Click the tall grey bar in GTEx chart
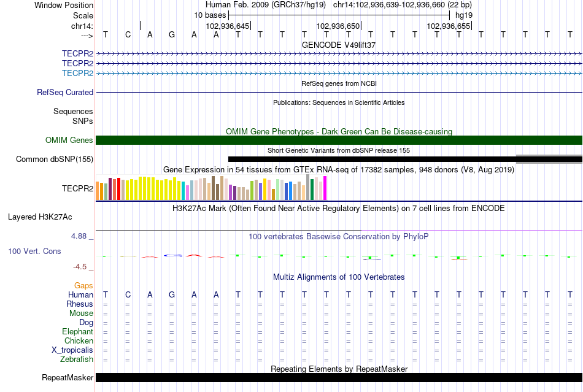This screenshot has width=583, height=392. point(308,187)
